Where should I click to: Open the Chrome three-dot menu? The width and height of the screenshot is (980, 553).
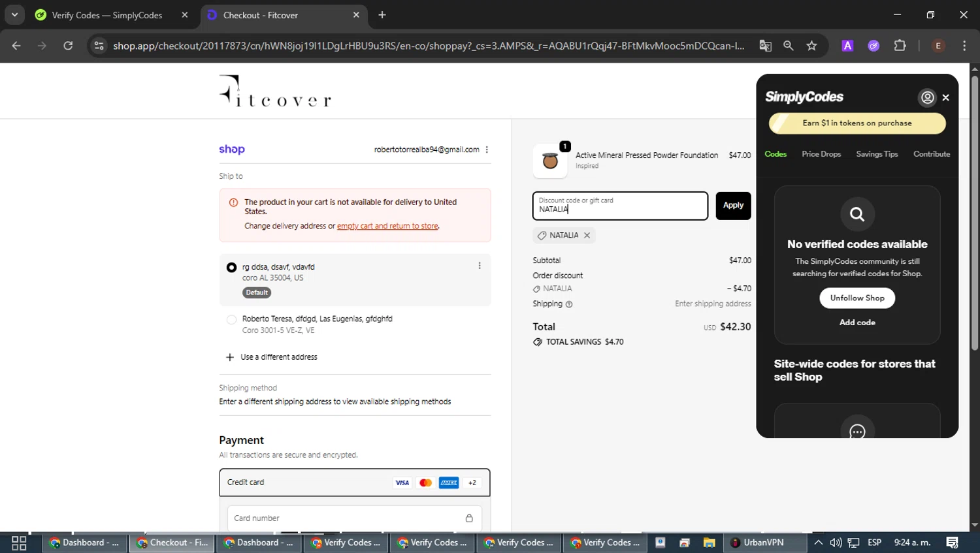click(964, 46)
